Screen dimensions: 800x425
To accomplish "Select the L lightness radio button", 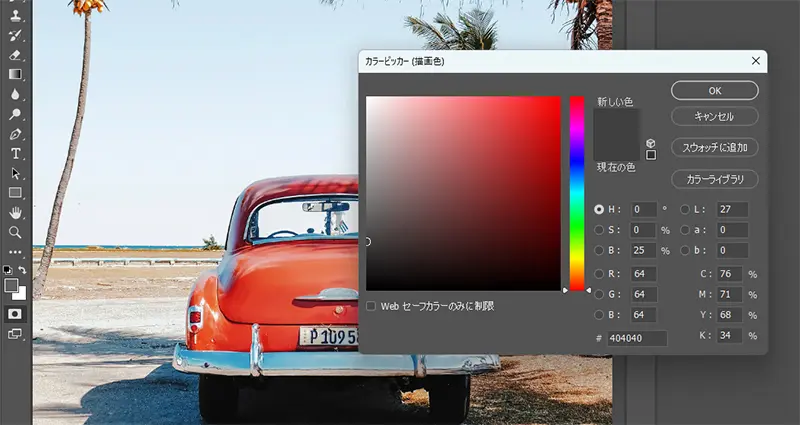I will pos(685,209).
